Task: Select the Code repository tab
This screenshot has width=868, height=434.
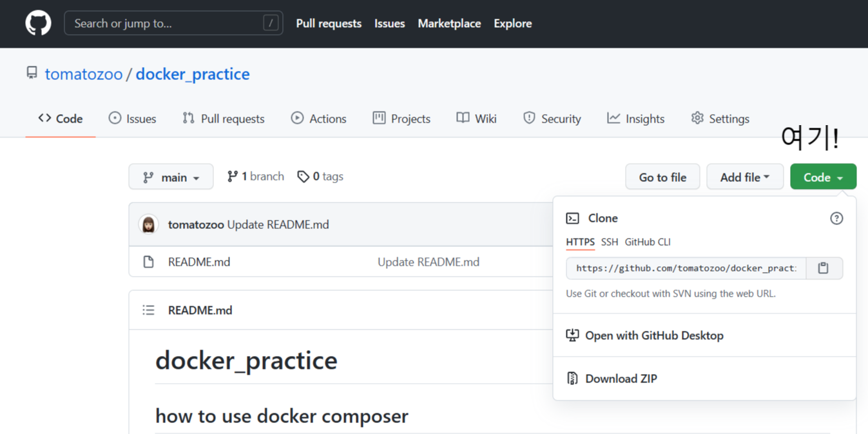Action: [61, 119]
